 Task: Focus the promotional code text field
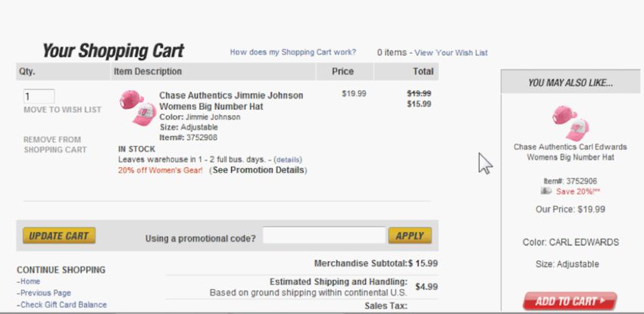point(324,236)
